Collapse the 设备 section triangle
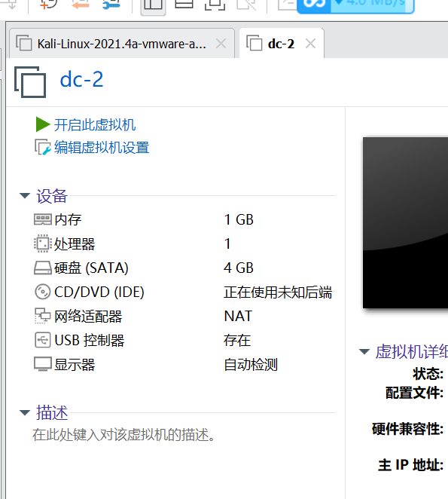The width and height of the screenshot is (448, 499). click(25, 195)
